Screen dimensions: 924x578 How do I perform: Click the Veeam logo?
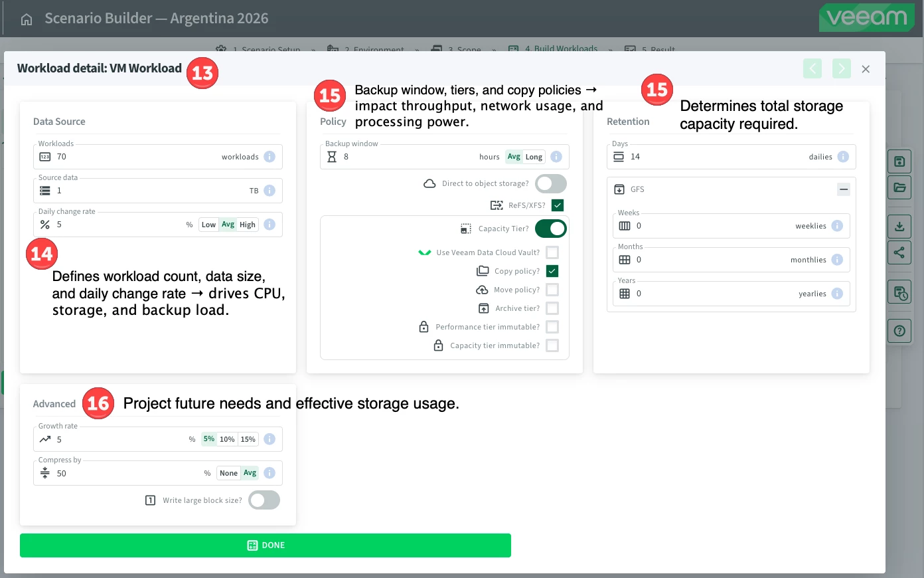(867, 18)
